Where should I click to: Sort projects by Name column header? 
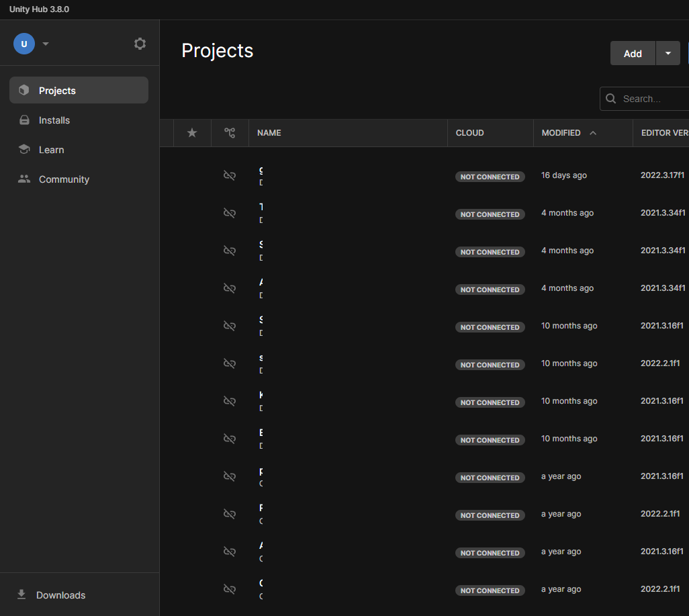click(269, 133)
